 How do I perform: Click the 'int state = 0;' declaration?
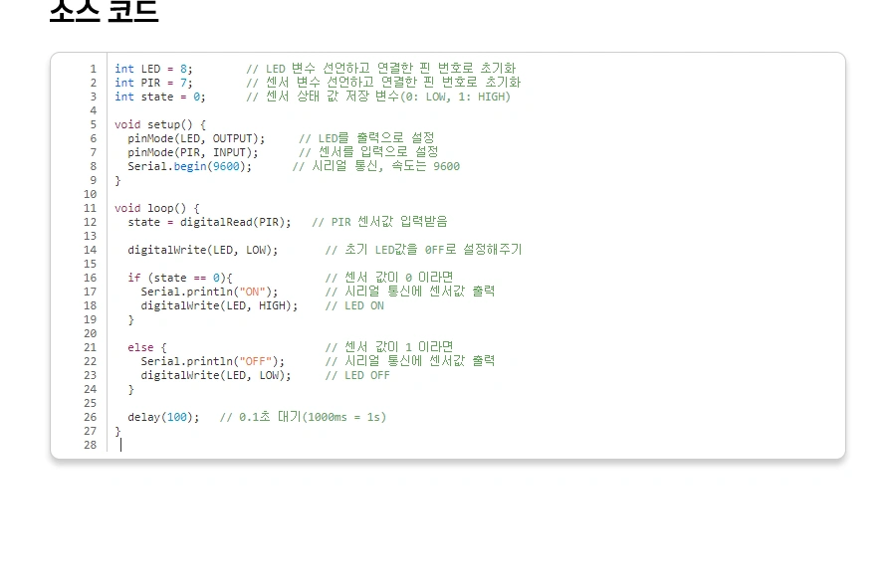[159, 97]
